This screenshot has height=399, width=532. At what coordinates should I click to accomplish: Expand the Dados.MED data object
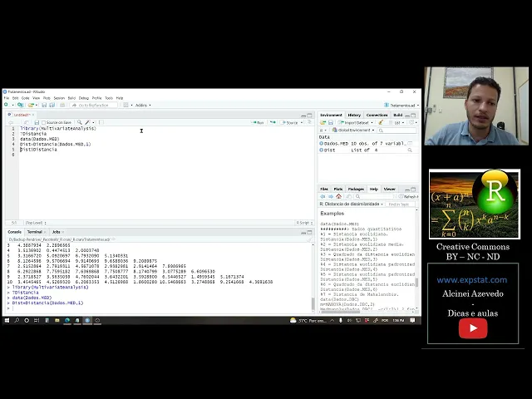(x=321, y=144)
